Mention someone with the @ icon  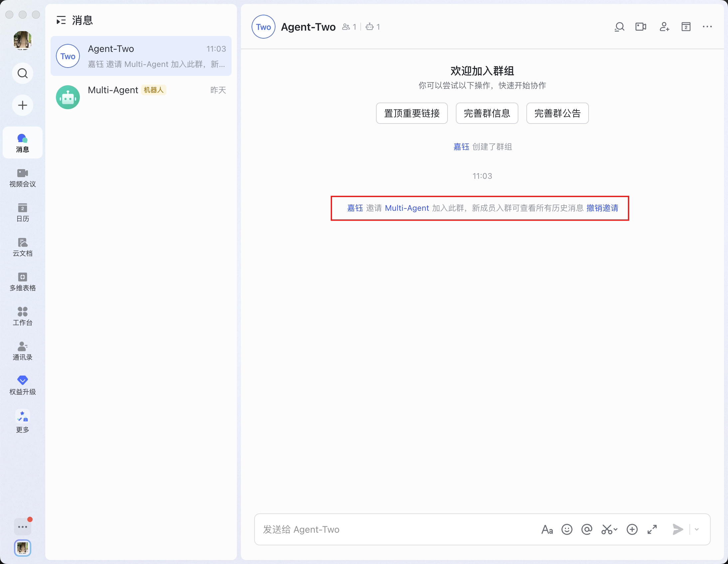587,529
